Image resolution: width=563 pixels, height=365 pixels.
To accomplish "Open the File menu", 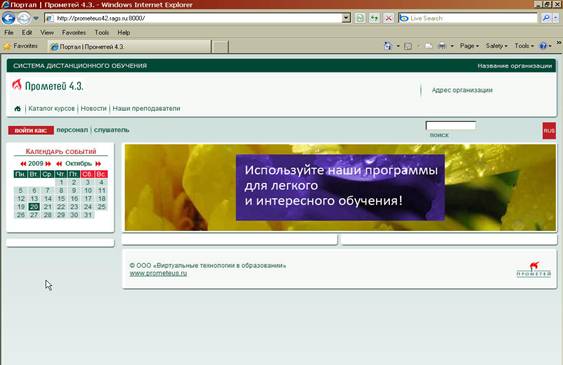I will pyautogui.click(x=9, y=33).
